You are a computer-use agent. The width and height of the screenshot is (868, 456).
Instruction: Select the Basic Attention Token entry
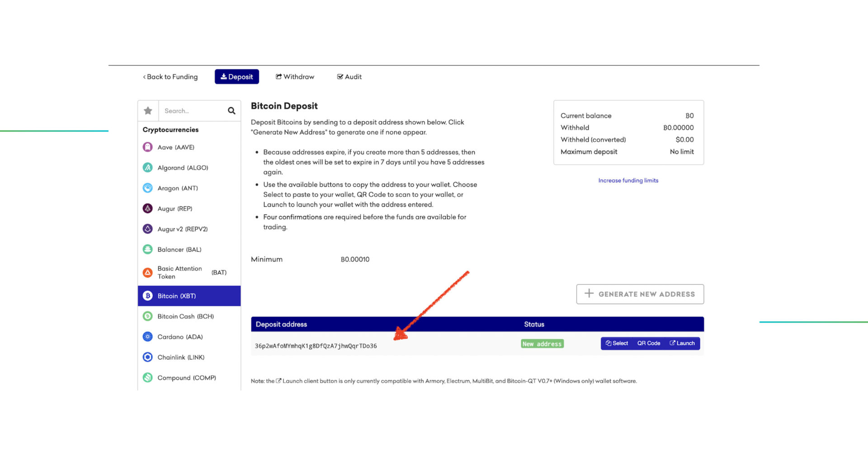[x=180, y=272]
